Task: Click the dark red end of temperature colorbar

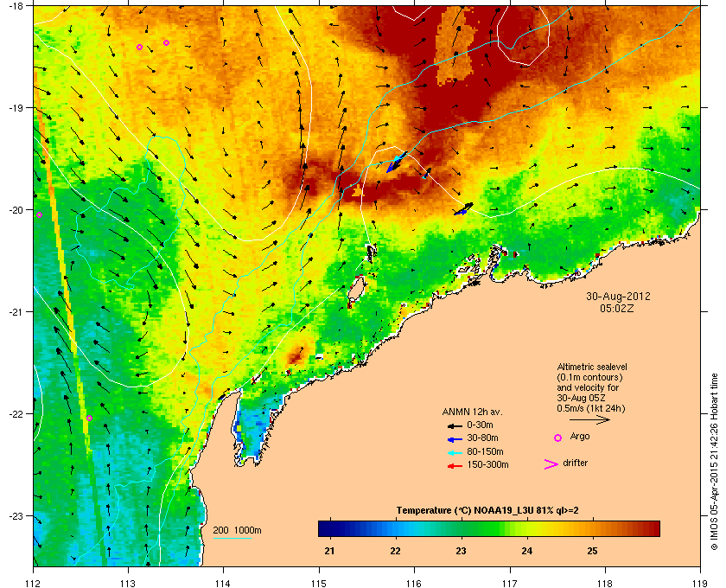Action: click(x=653, y=528)
